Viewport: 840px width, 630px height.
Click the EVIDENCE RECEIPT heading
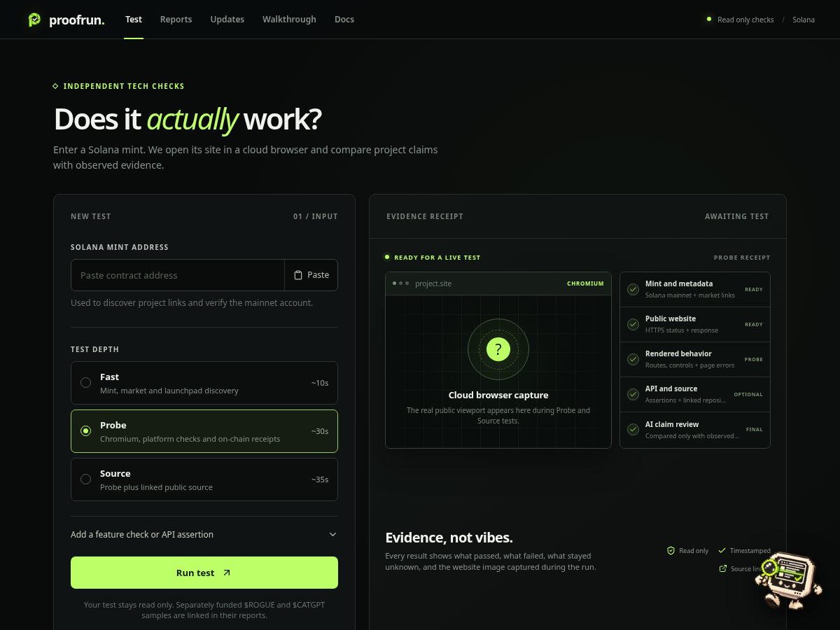tap(425, 216)
